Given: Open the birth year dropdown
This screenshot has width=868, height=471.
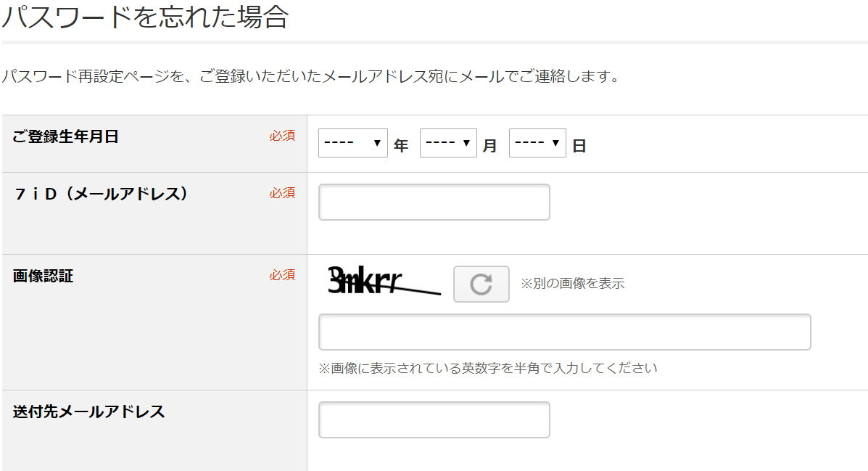Looking at the screenshot, I should point(353,144).
